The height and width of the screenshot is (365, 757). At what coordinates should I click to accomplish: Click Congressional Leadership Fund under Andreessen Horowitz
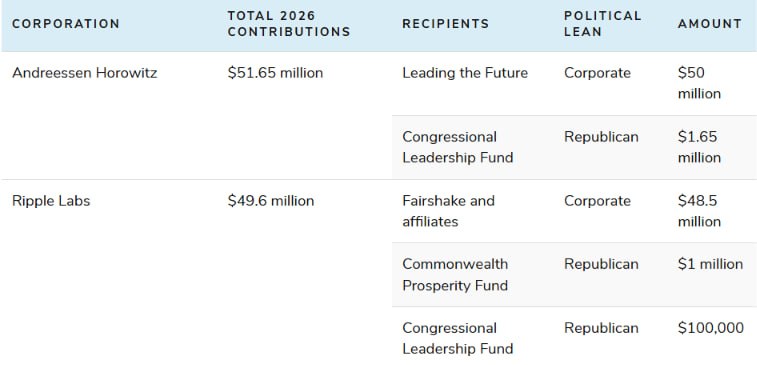pyautogui.click(x=457, y=147)
